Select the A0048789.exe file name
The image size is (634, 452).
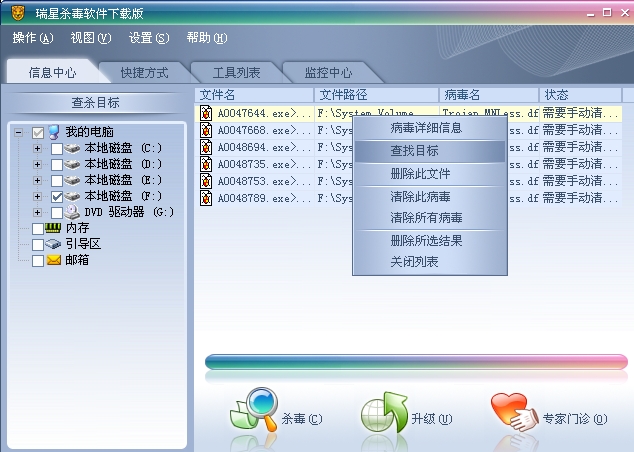tap(264, 199)
